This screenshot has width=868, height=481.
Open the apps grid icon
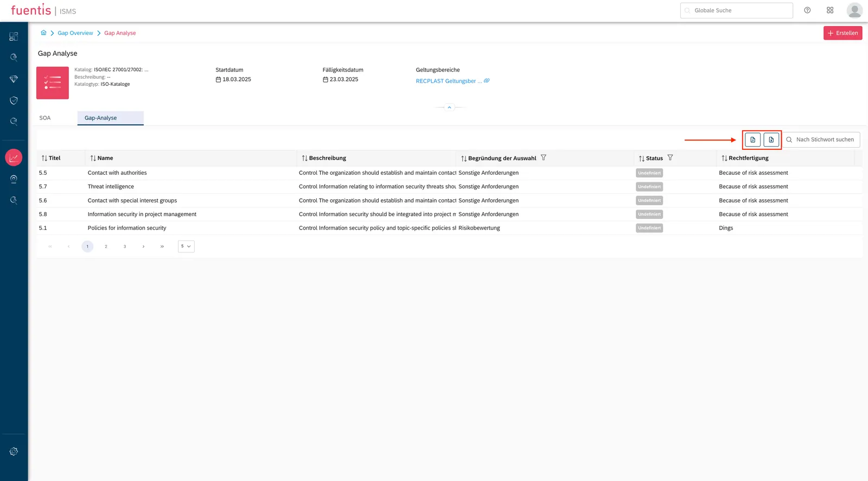830,10
